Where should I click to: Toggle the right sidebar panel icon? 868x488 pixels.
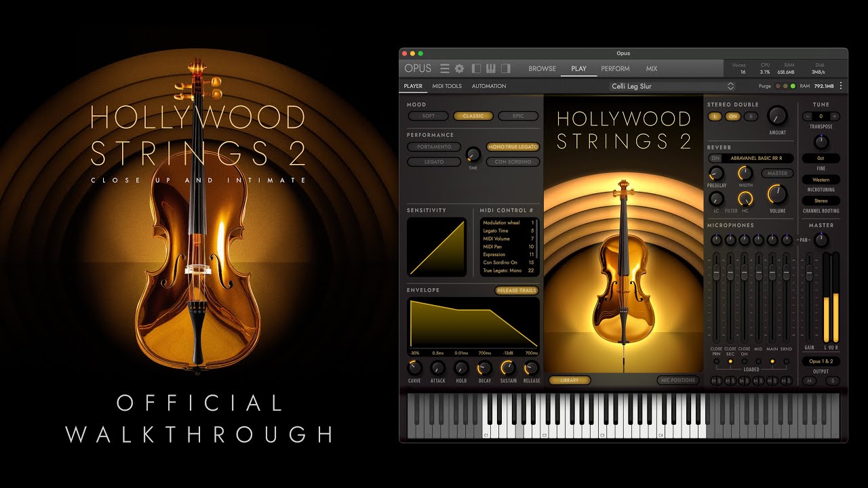pos(505,68)
